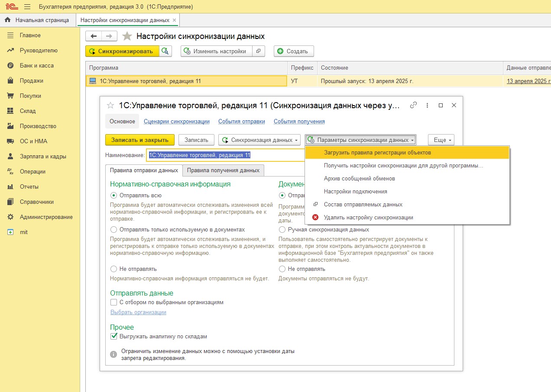The width and height of the screenshot is (551, 392).
Task: Open the Главное section icon in sidebar
Action: [x=10, y=35]
